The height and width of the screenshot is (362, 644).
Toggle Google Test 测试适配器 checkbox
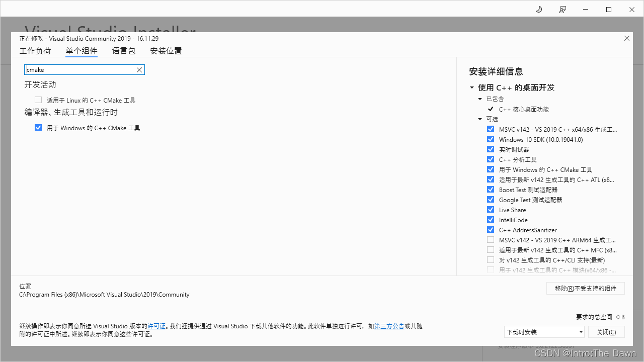click(x=491, y=200)
